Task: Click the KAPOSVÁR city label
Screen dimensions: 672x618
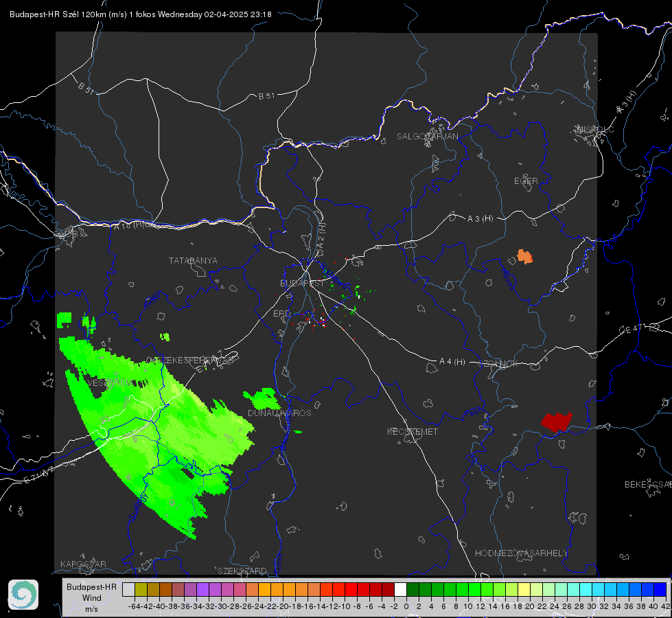Action: [83, 564]
